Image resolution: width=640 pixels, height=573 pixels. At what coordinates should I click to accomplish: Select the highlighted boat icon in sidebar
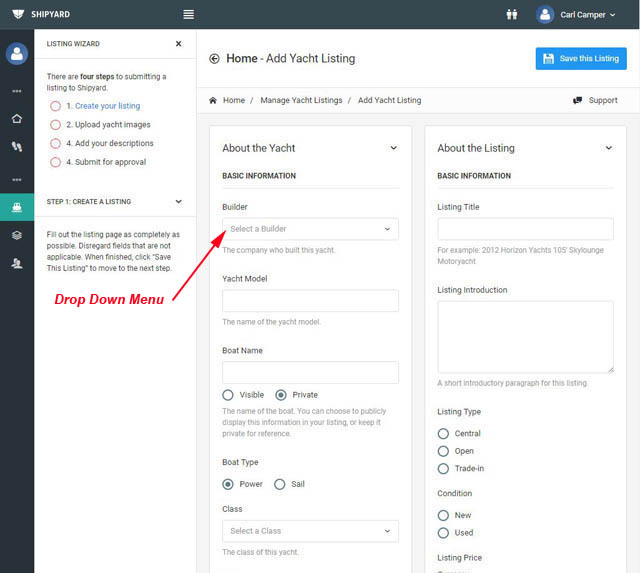[16, 208]
